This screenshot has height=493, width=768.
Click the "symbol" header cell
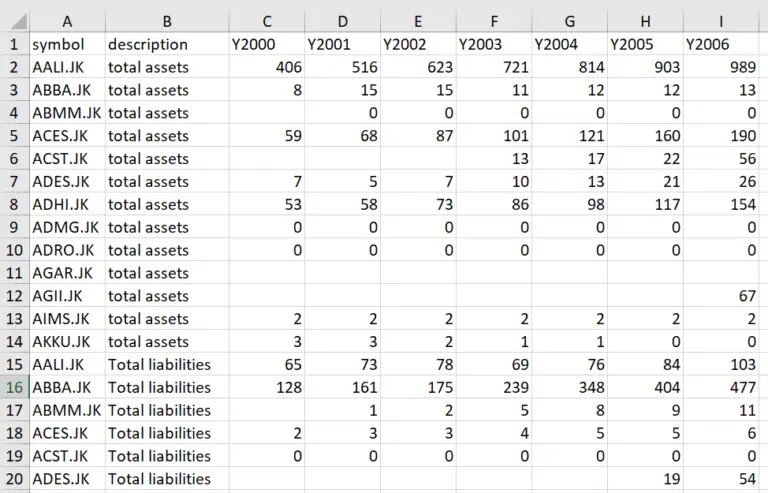coord(66,44)
